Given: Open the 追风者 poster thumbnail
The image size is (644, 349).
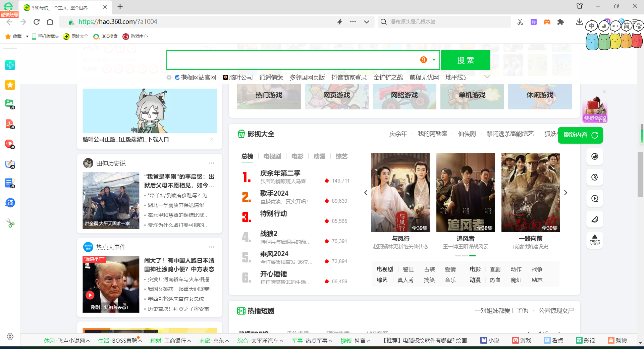Looking at the screenshot, I should click(466, 192).
